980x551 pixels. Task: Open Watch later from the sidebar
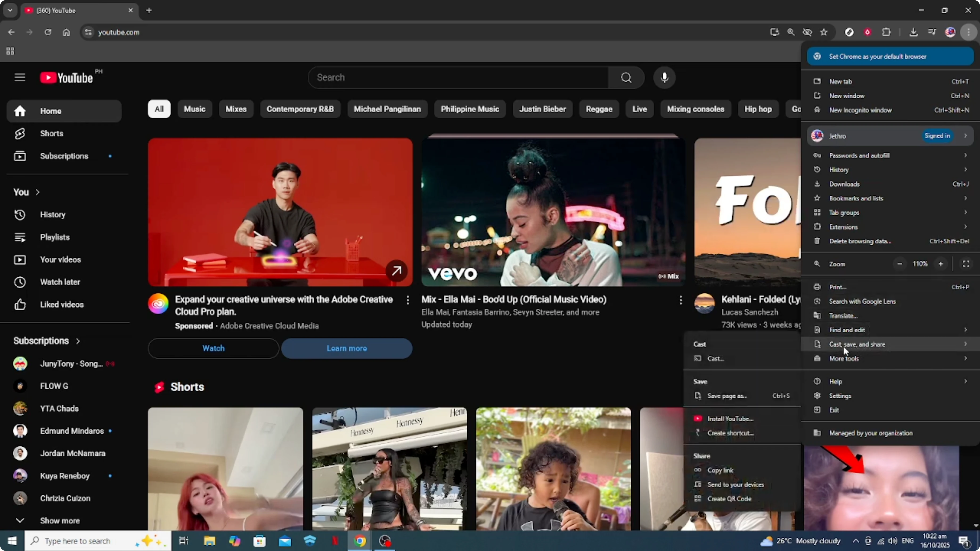60,282
